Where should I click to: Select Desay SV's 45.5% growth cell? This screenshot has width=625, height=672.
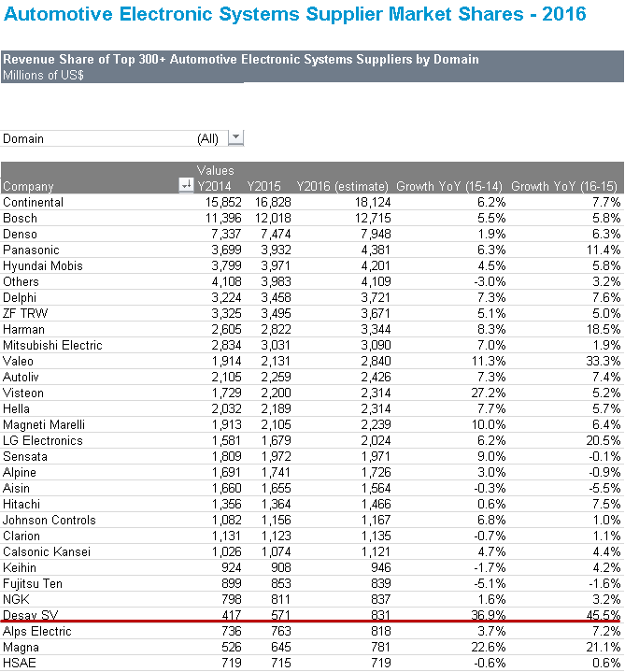click(x=604, y=615)
